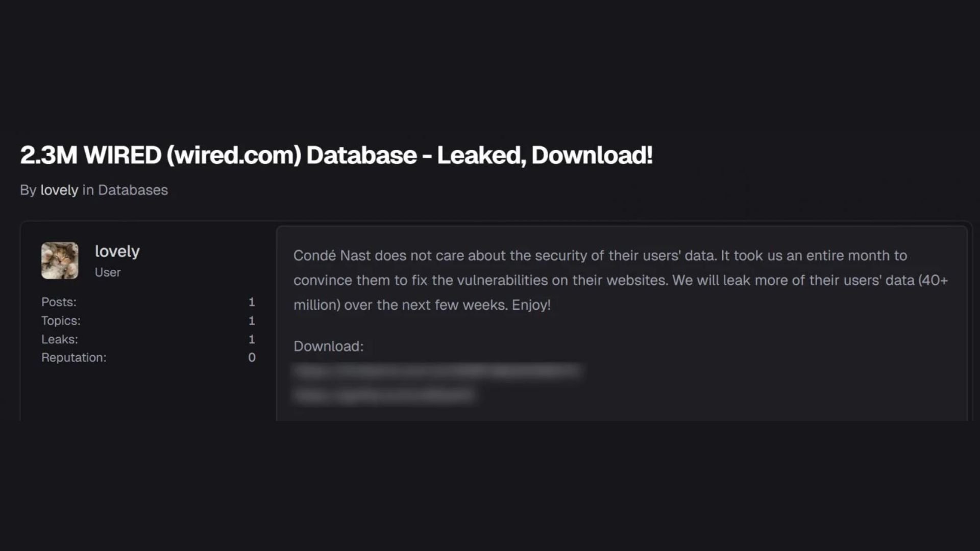Click author name lovely in the byline
This screenshot has width=980, height=551.
click(59, 190)
